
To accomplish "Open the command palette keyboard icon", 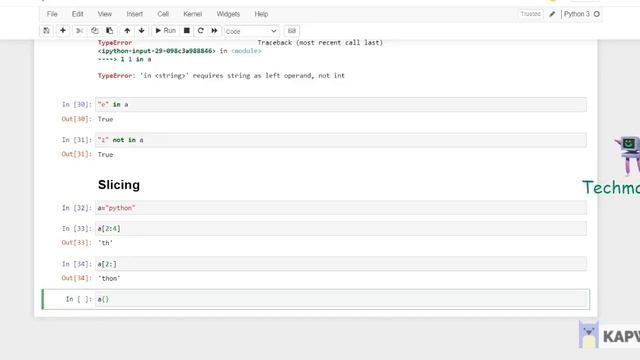I will [291, 31].
